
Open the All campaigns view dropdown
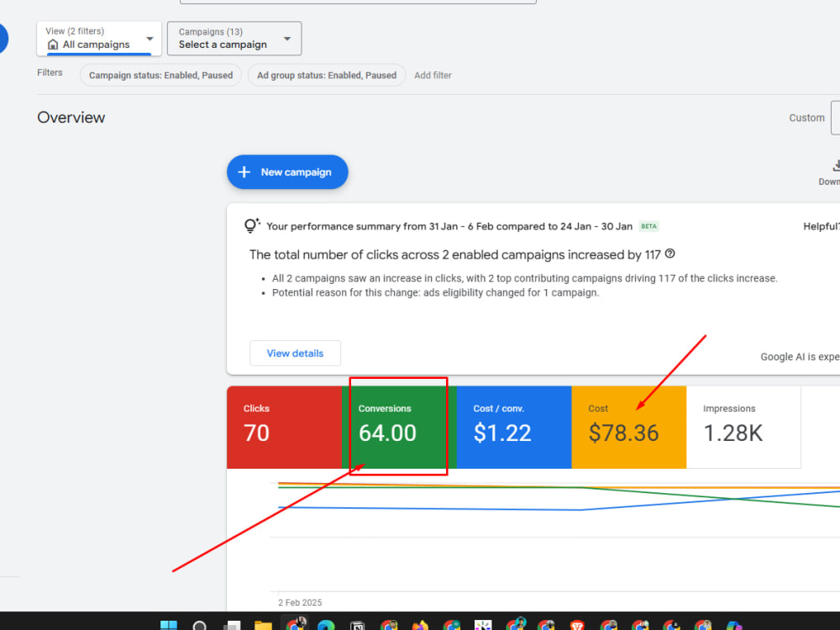99,39
